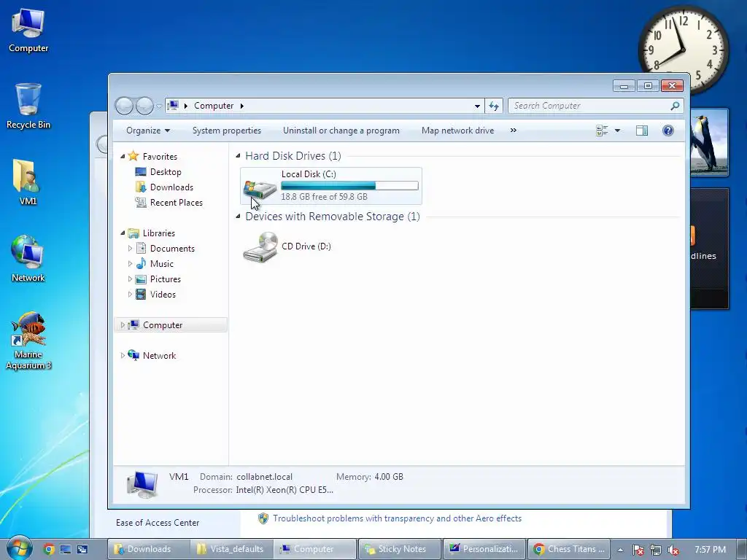Viewport: 747px width, 560px height.
Task: Click the 7:57 PM taskbar clock
Action: tap(710, 550)
